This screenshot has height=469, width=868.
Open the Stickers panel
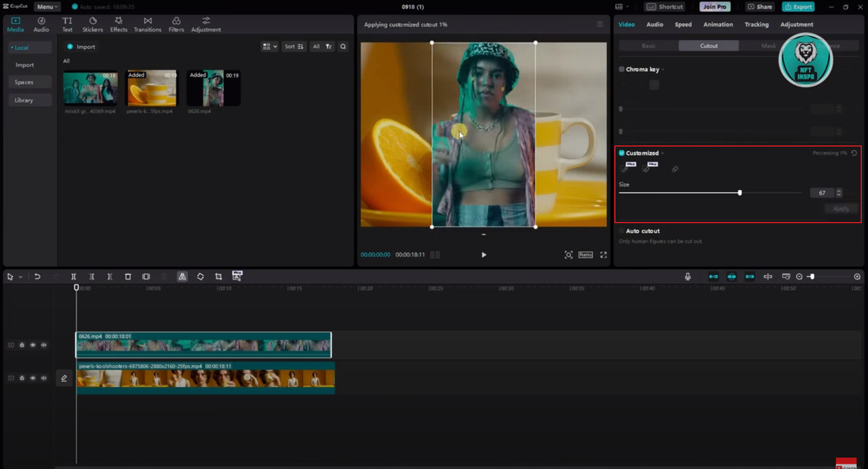93,24
